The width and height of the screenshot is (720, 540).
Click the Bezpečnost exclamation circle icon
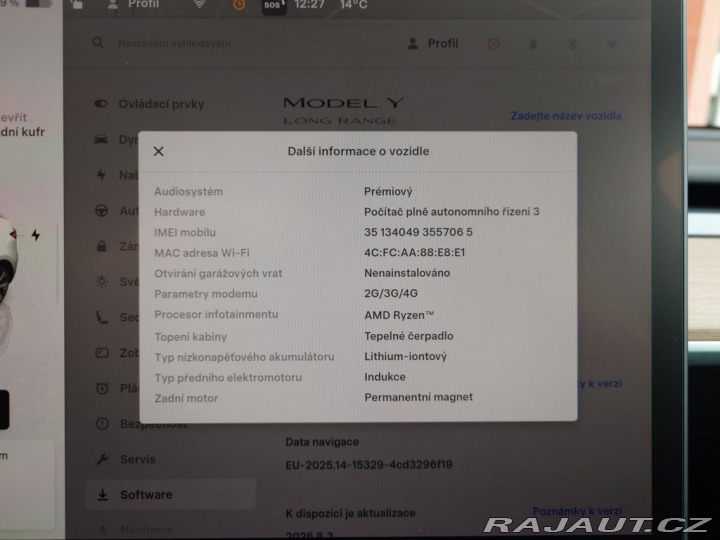(x=102, y=424)
